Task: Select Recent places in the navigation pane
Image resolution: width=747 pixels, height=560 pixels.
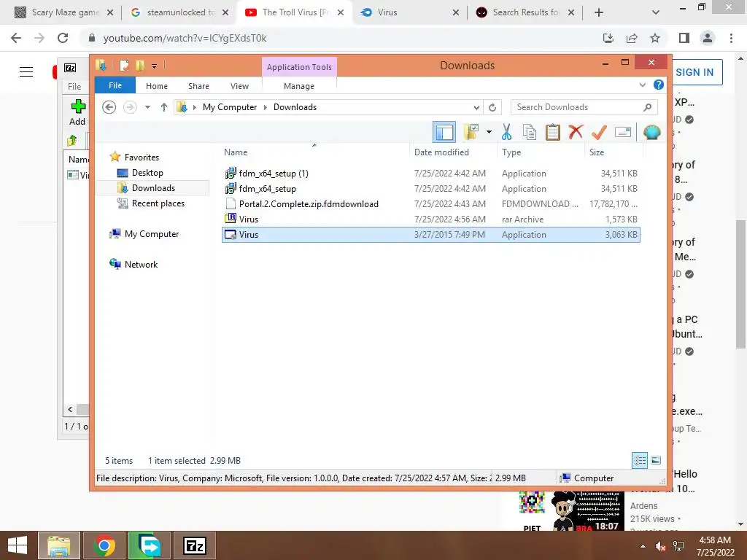Action: pyautogui.click(x=158, y=203)
